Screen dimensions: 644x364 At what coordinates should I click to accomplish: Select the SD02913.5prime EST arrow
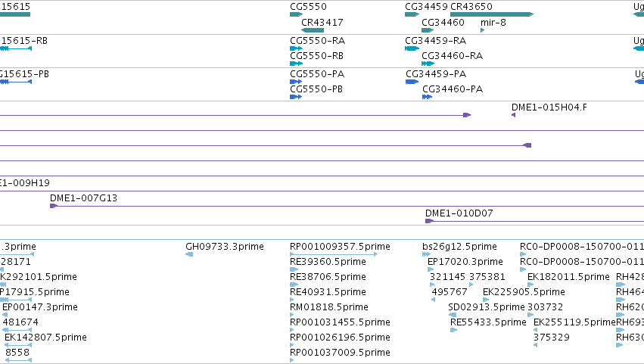[x=453, y=315]
